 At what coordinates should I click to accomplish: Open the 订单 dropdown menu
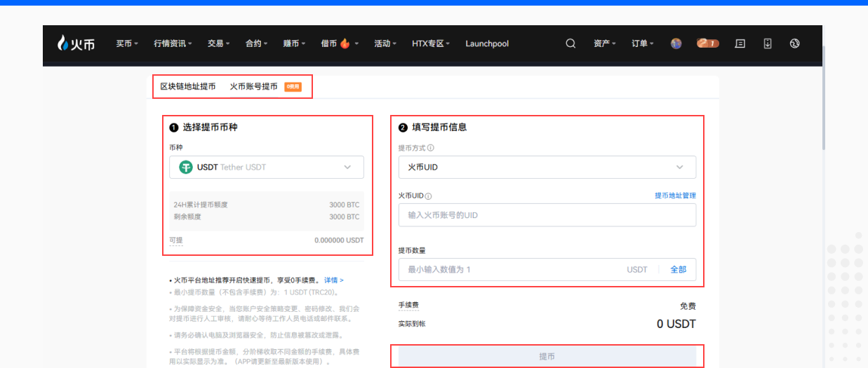click(x=642, y=43)
